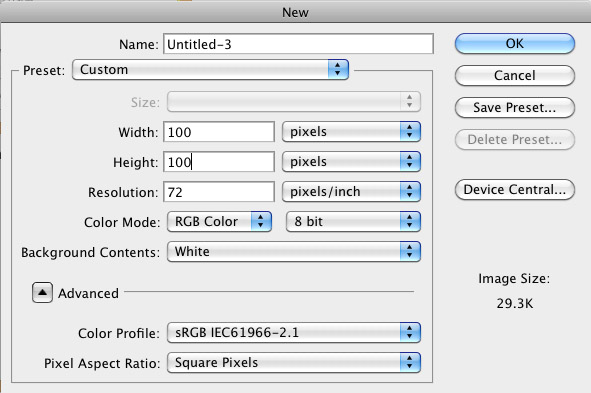Image resolution: width=591 pixels, height=393 pixels.
Task: Open the Color Mode RGB Color dropdown
Action: coord(219,222)
